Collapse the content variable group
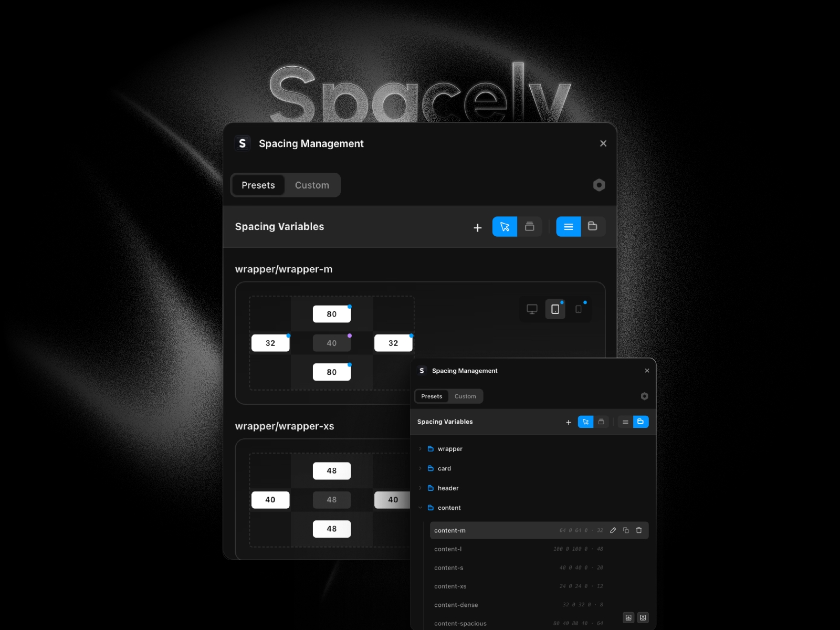 [420, 508]
